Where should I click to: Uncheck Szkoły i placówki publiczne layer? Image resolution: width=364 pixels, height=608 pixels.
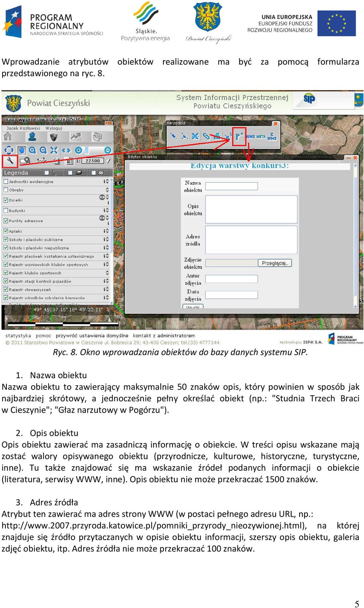click(x=6, y=239)
